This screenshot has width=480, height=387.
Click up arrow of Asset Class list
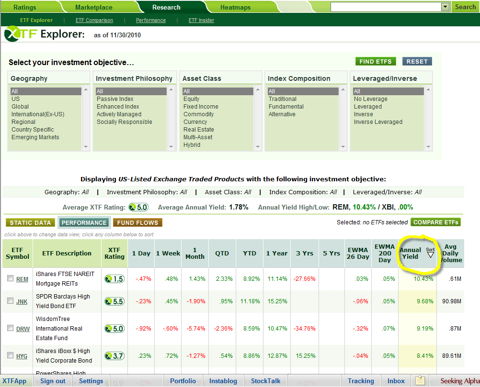click(x=257, y=90)
